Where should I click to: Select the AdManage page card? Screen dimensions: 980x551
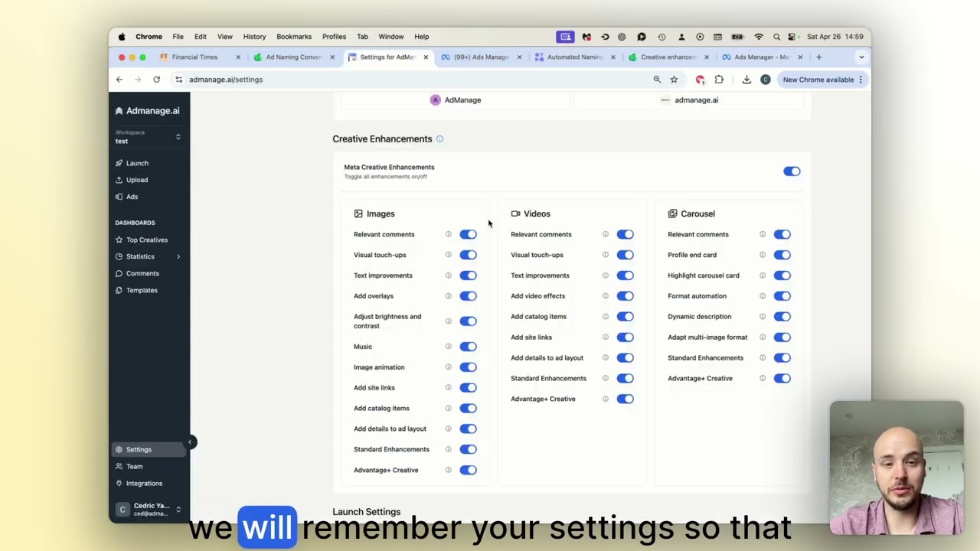pyautogui.click(x=456, y=100)
